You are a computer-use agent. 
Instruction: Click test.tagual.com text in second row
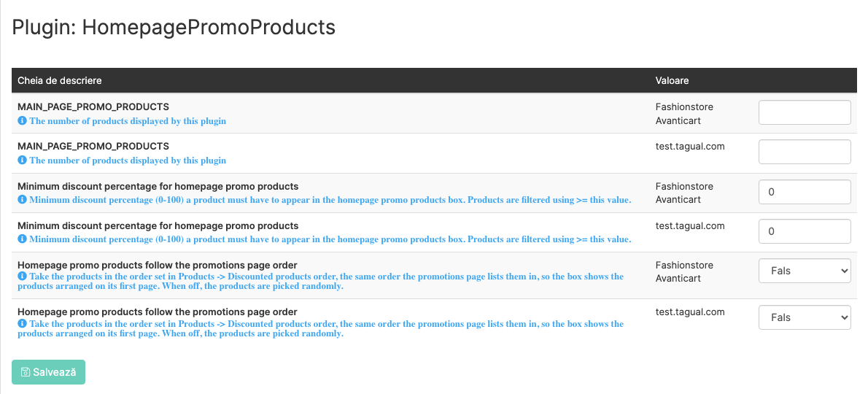[x=690, y=146]
